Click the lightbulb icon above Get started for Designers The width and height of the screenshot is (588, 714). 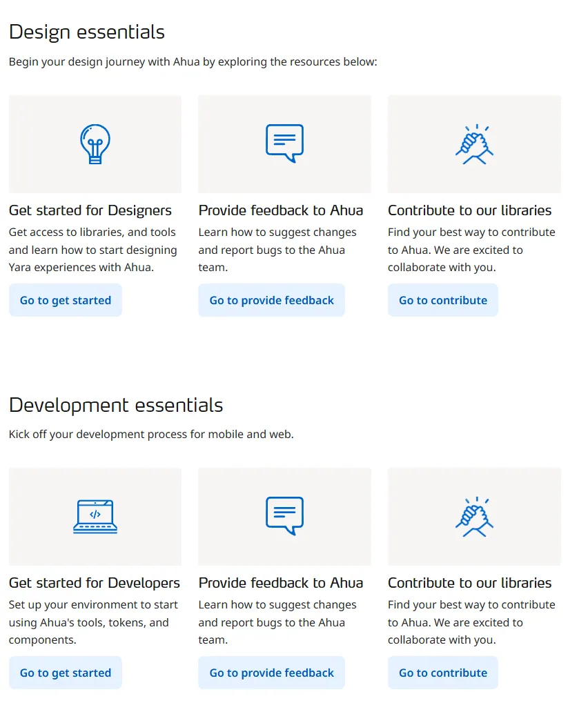point(95,144)
